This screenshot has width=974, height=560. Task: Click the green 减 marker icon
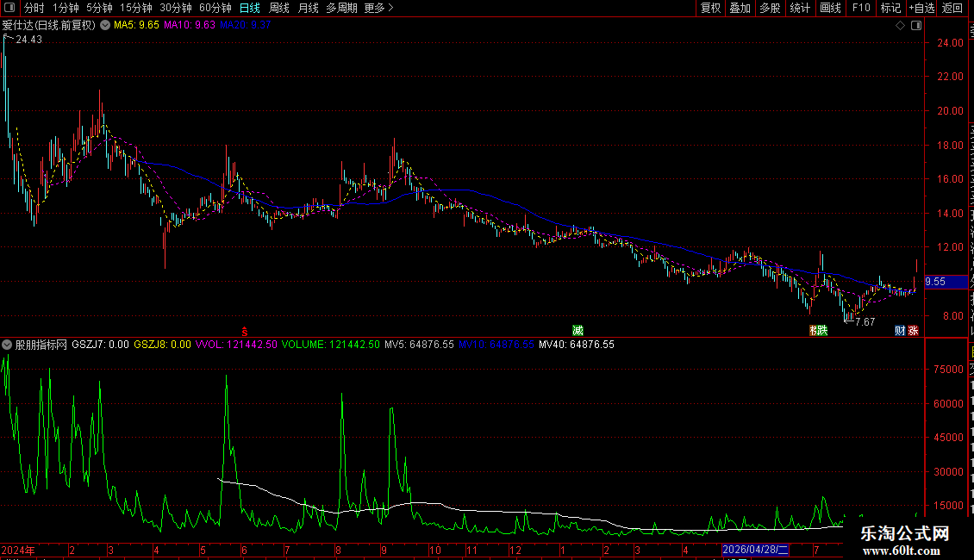(578, 330)
